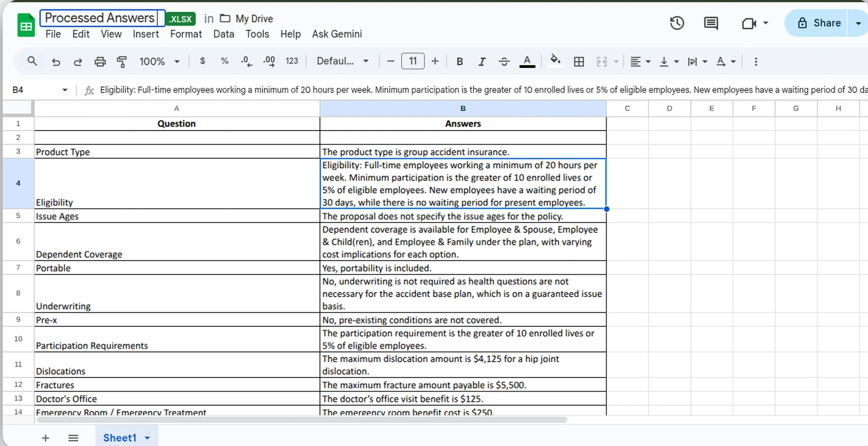This screenshot has width=868, height=446.
Task: Expand the zoom 100% dropdown
Action: [159, 61]
